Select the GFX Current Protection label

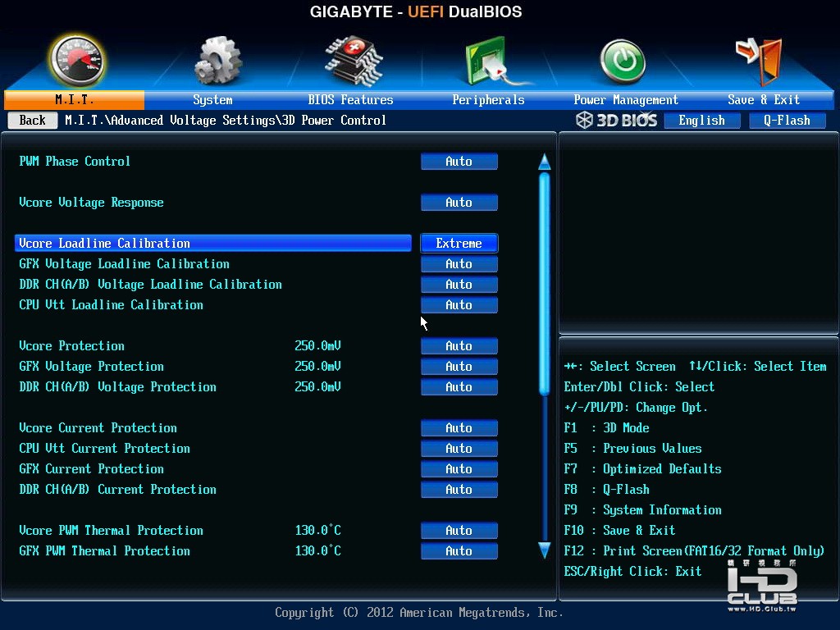(x=92, y=468)
